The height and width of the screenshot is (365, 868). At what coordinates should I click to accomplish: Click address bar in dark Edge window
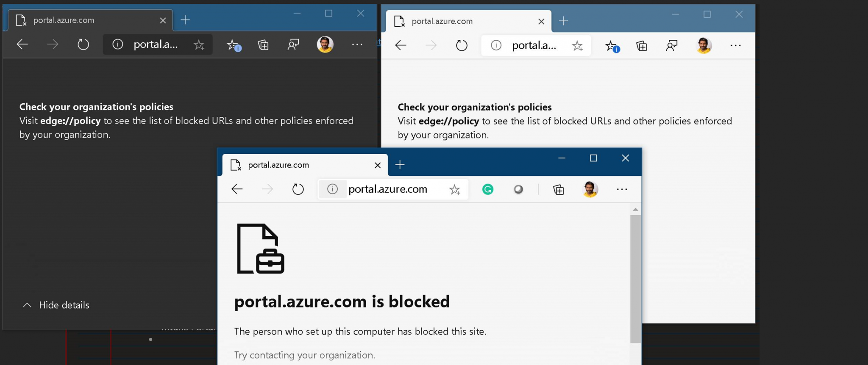pos(158,44)
